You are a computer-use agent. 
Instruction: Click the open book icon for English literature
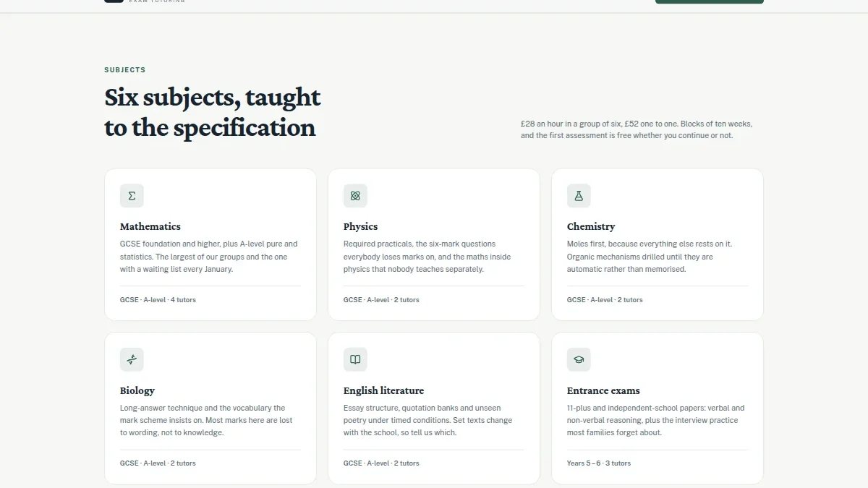click(x=355, y=359)
